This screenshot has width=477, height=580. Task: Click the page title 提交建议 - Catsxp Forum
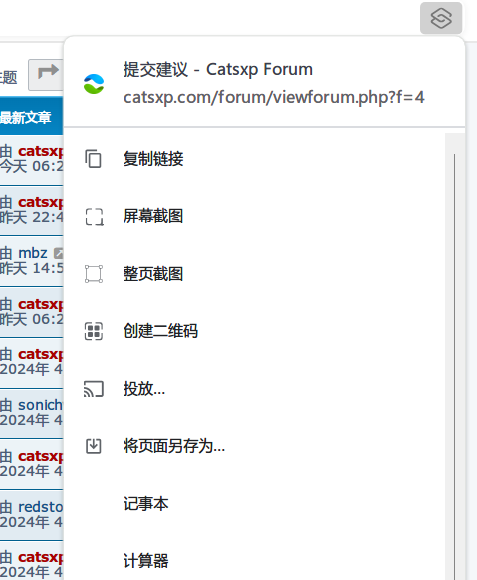tap(218, 70)
